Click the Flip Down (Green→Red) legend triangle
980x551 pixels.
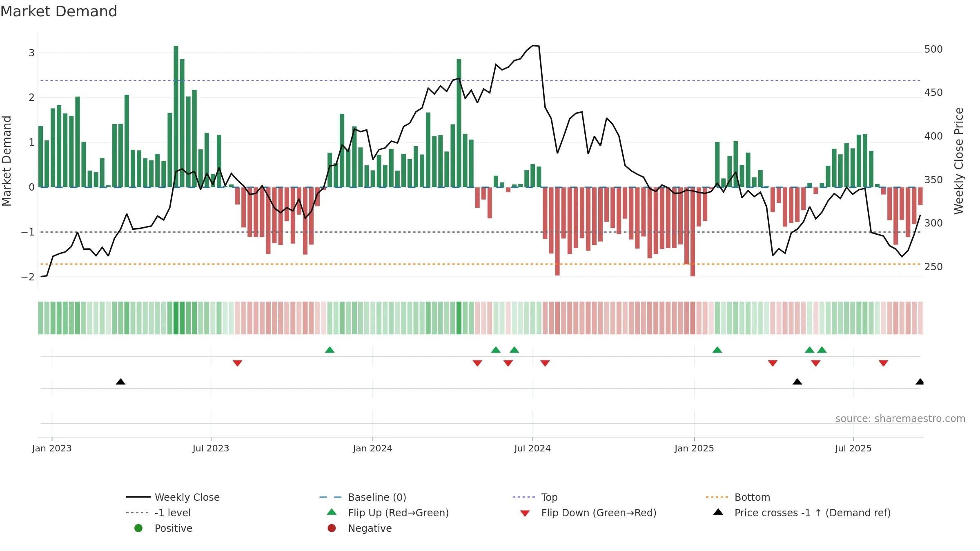(525, 513)
